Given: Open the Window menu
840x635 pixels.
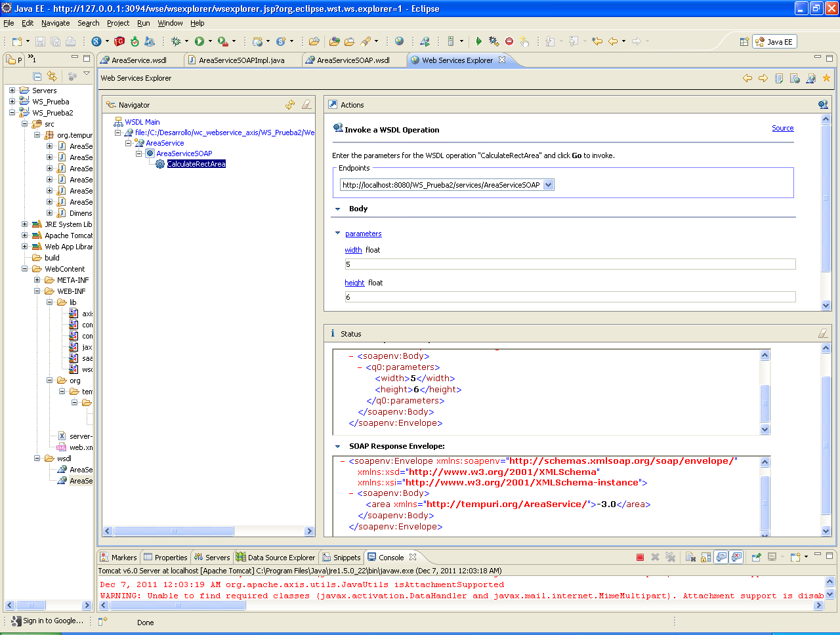Looking at the screenshot, I should (x=170, y=23).
